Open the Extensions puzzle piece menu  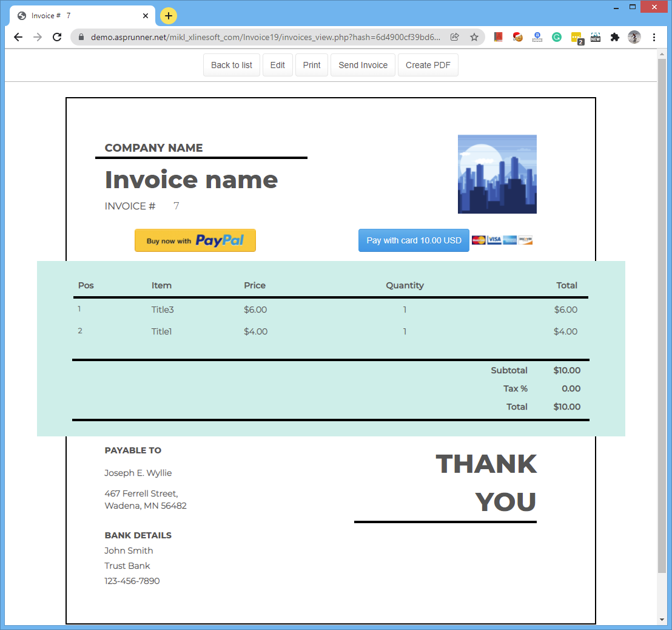(615, 37)
